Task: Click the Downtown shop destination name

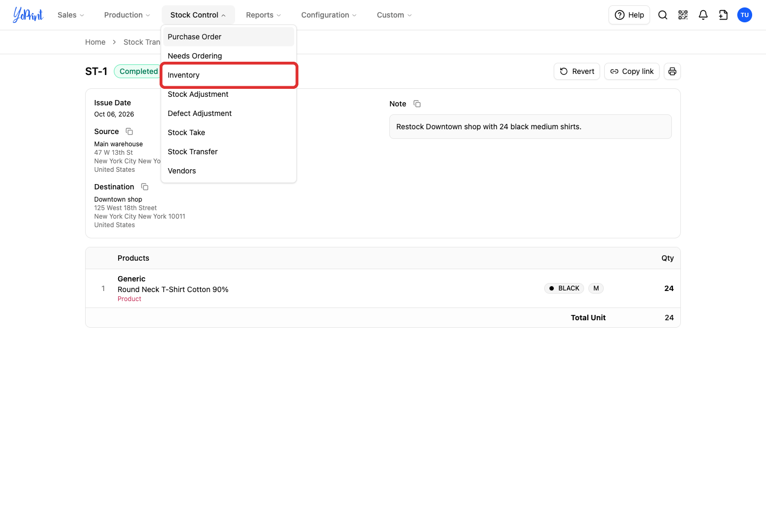Action: coord(118,199)
